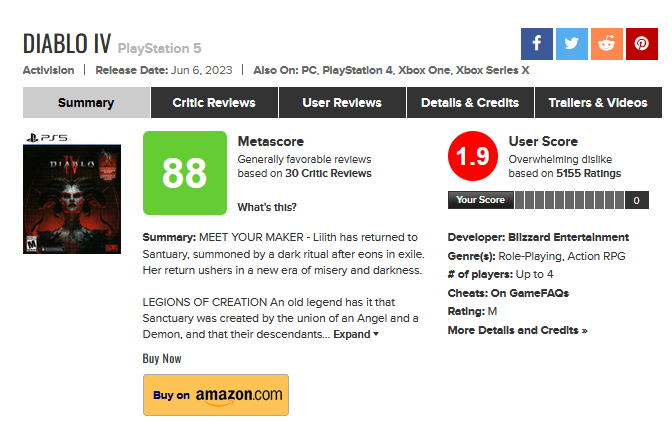Click the red 1.9 User Score circle
Viewport: 672px width, 421px height.
pyautogui.click(x=473, y=157)
